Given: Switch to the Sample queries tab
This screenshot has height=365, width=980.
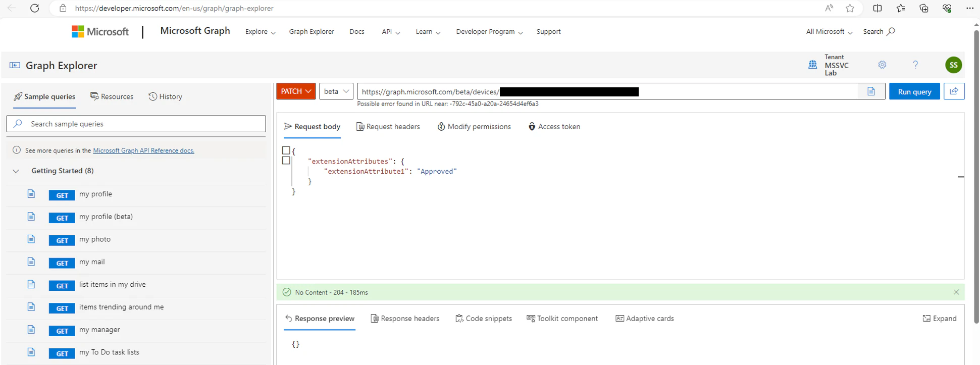Looking at the screenshot, I should 44,96.
